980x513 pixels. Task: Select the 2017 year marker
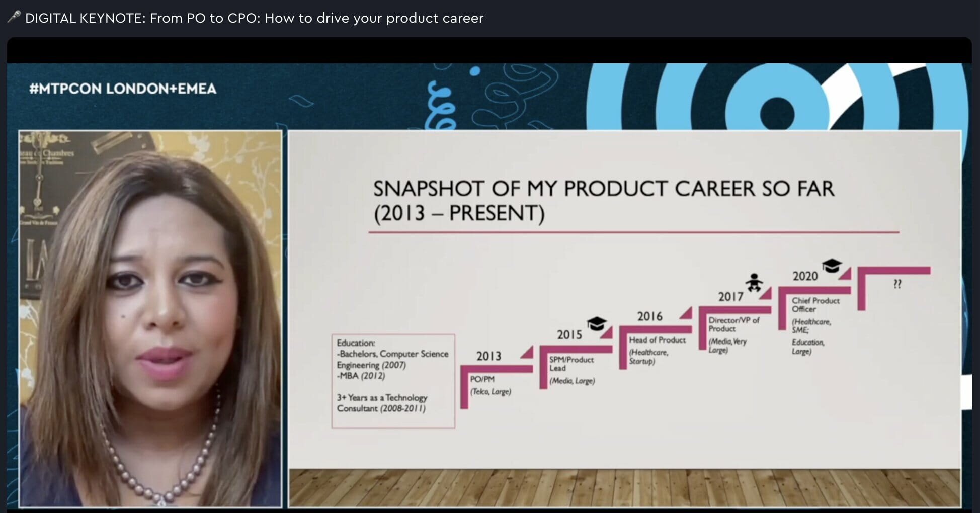730,297
